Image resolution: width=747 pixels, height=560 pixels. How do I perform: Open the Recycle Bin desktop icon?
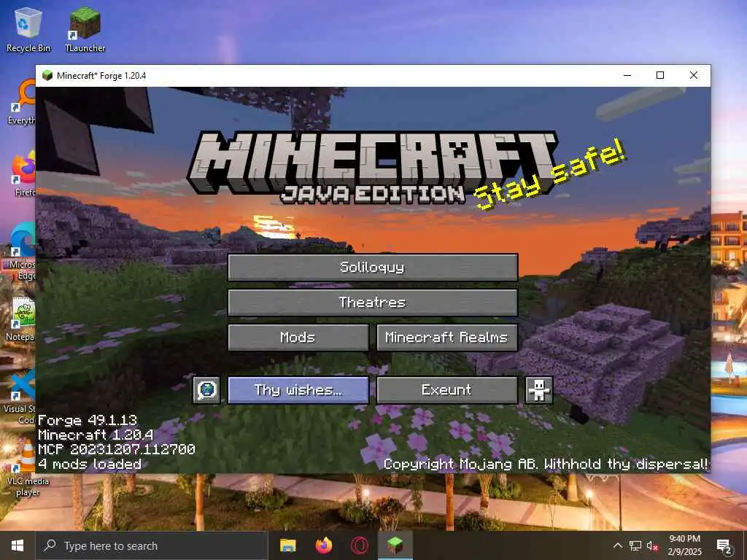click(x=28, y=29)
